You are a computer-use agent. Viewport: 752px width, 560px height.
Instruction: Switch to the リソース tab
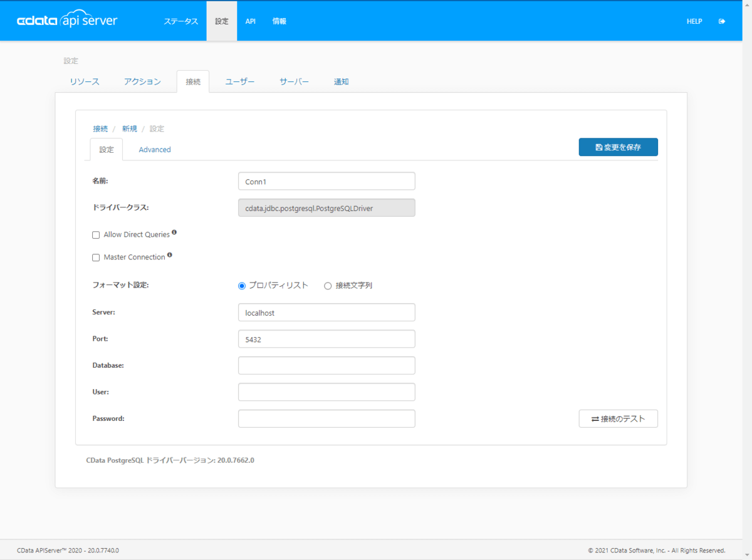point(85,82)
